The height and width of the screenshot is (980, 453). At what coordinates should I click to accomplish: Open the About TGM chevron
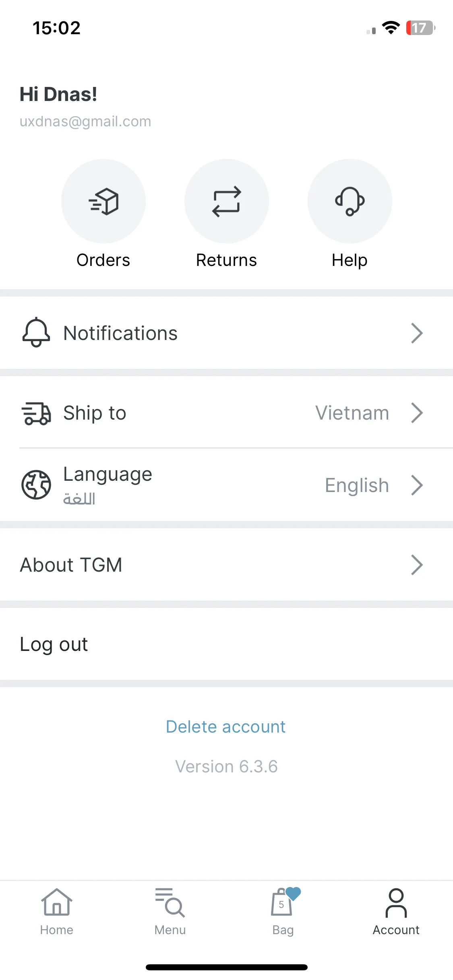point(417,565)
